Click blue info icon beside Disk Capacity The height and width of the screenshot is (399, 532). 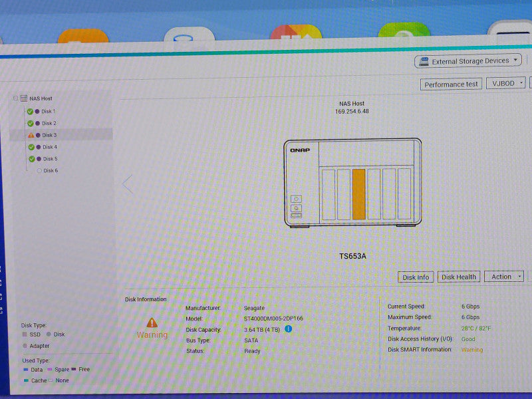coord(289,329)
